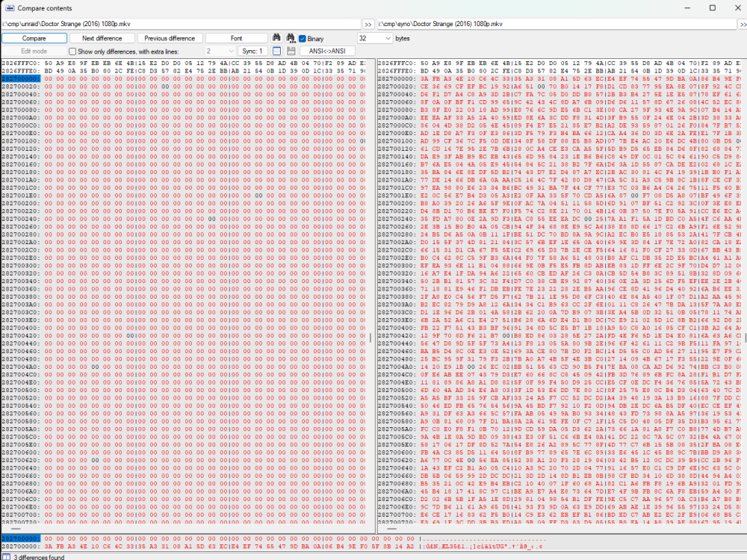The image size is (747, 560).
Task: Click offset 282700300 in the right pane
Action: tap(397, 265)
